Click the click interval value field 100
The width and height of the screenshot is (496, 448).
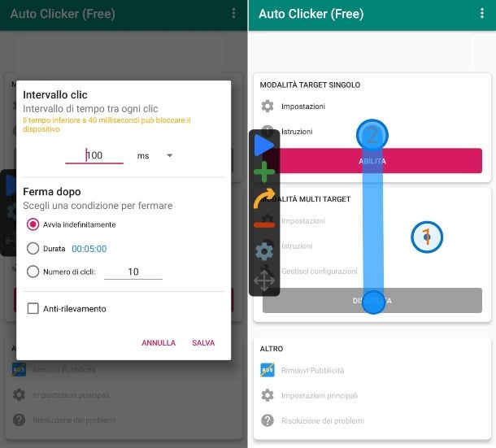click(94, 155)
